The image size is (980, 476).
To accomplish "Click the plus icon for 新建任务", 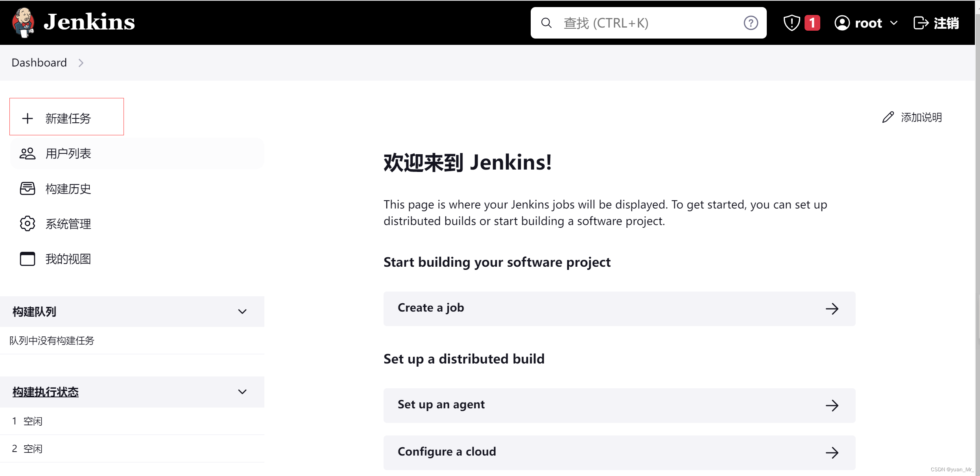I will [x=28, y=118].
